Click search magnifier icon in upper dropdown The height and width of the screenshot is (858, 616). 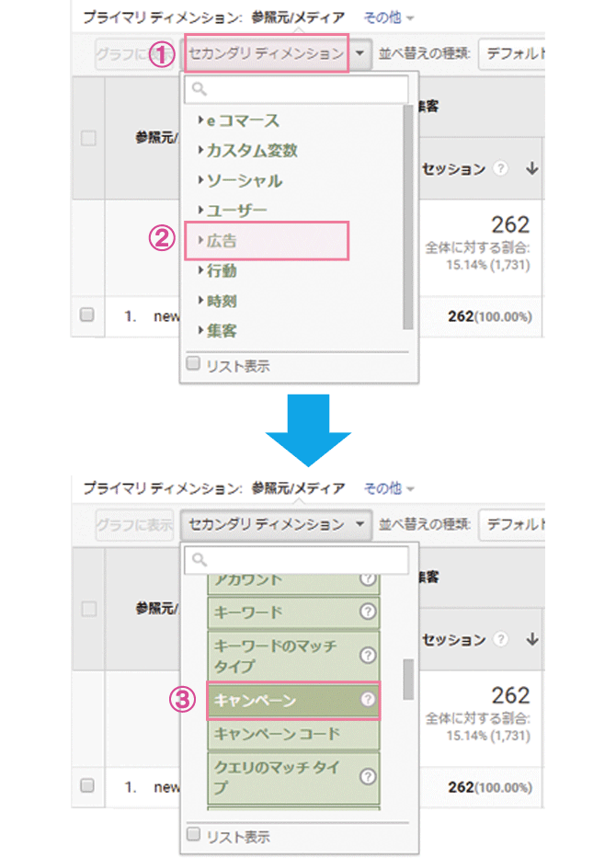coord(200,88)
